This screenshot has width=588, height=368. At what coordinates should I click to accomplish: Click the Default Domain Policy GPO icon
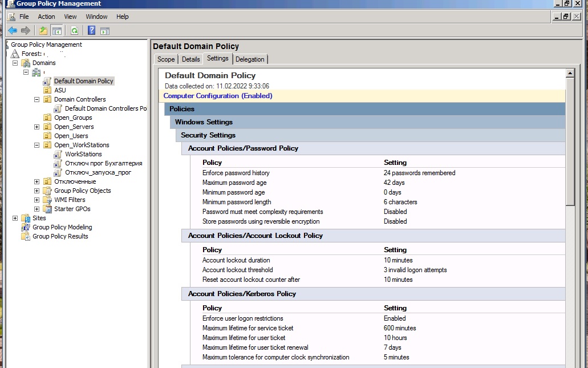coord(47,81)
